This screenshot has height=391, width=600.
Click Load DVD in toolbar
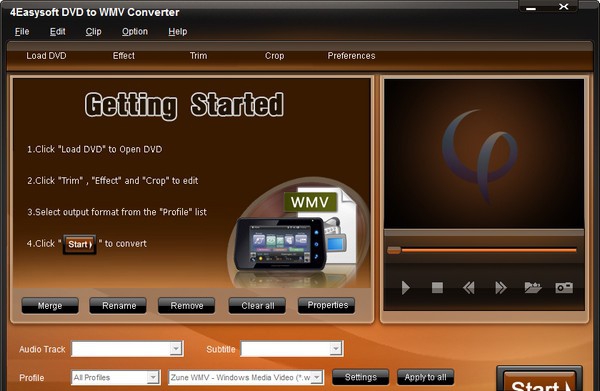click(x=46, y=56)
